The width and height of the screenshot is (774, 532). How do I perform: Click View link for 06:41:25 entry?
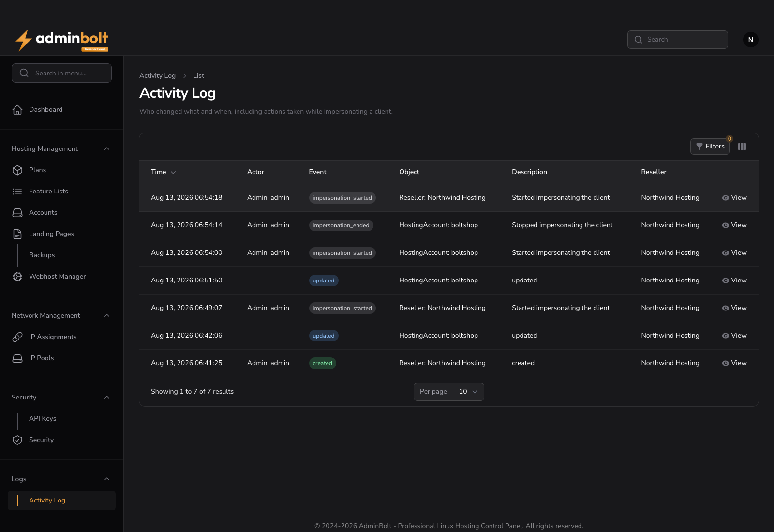[x=734, y=363]
